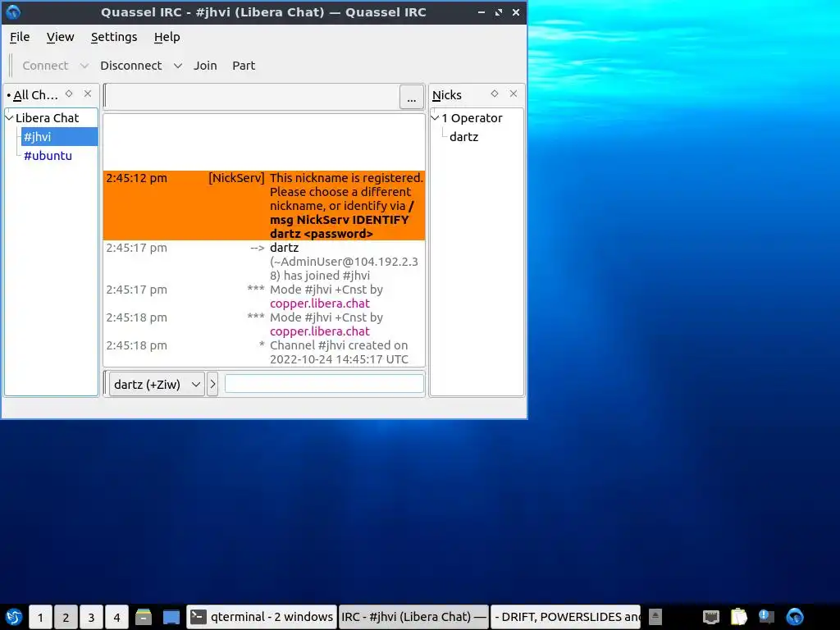Select the #ubuntu channel
Image resolution: width=840 pixels, height=630 pixels.
(48, 156)
